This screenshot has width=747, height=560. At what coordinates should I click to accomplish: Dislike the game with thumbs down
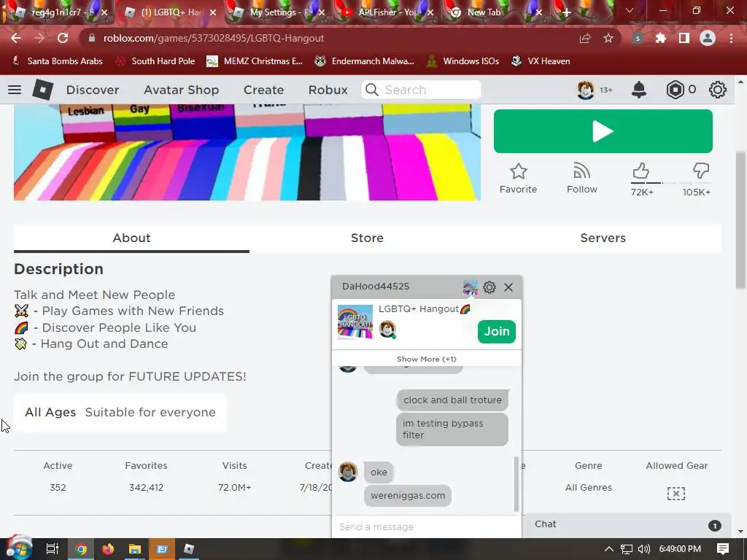coord(701,171)
